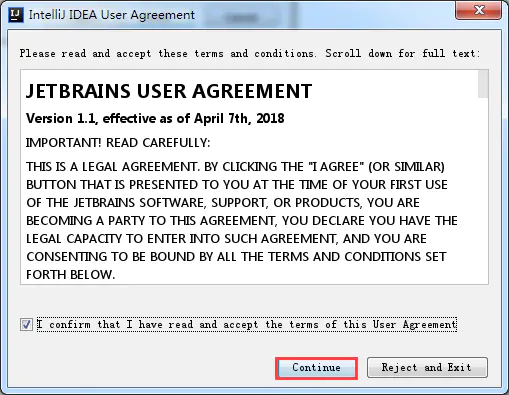Click the 'FORTH BELOW.' line of the agreement
This screenshot has width=509, height=395.
tap(70, 275)
